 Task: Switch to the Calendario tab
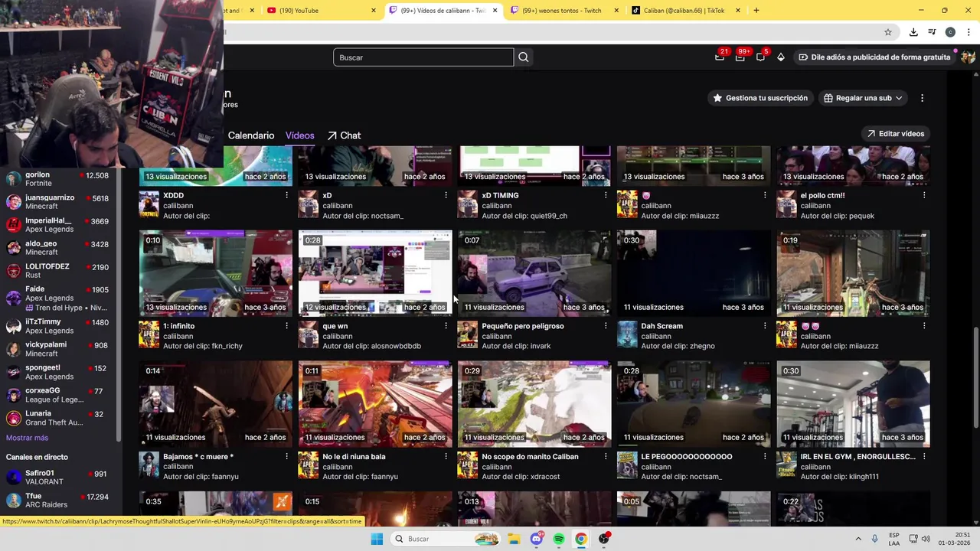point(251,135)
